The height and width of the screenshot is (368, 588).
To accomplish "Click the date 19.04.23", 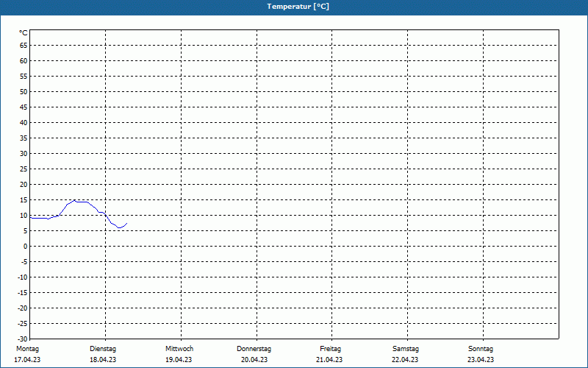I will click(x=179, y=360).
